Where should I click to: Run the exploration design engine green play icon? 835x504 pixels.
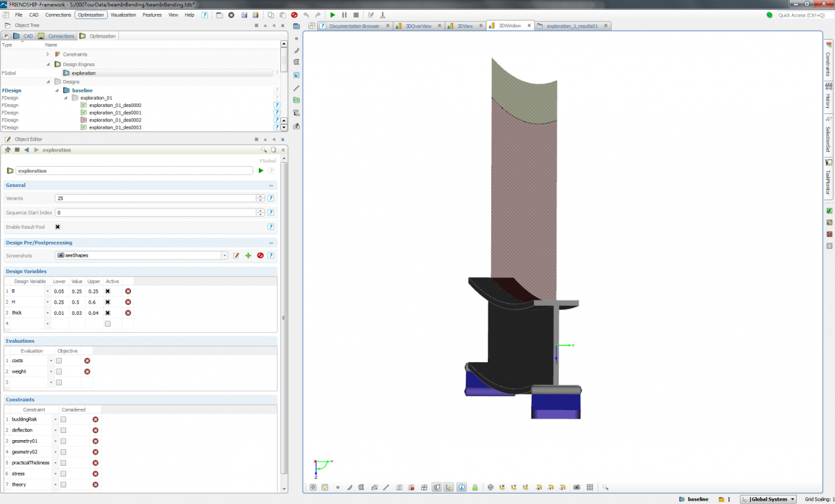click(261, 170)
